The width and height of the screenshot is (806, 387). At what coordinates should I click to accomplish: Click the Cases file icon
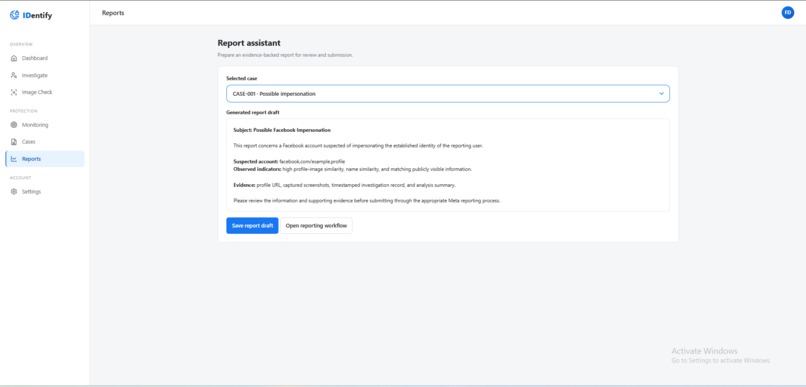point(14,142)
